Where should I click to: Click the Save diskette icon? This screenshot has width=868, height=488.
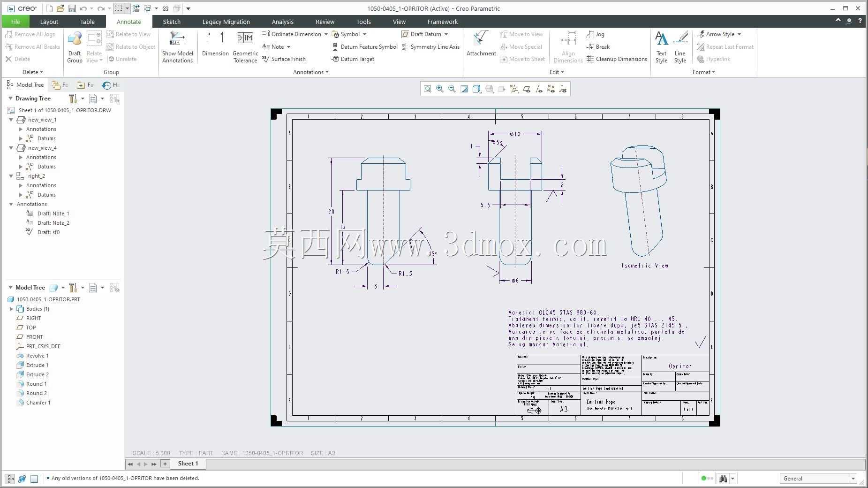click(72, 8)
